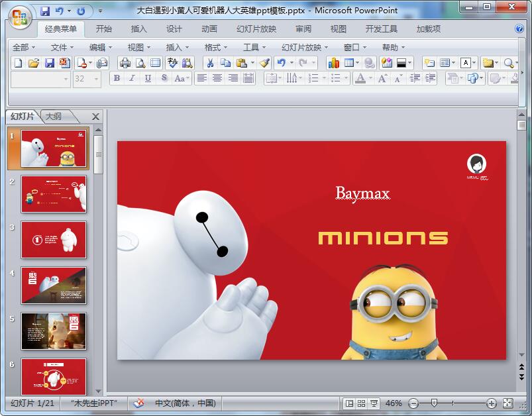Image resolution: width=532 pixels, height=416 pixels.
Task: Shrink font size with the smaller A icon
Action: [398, 79]
